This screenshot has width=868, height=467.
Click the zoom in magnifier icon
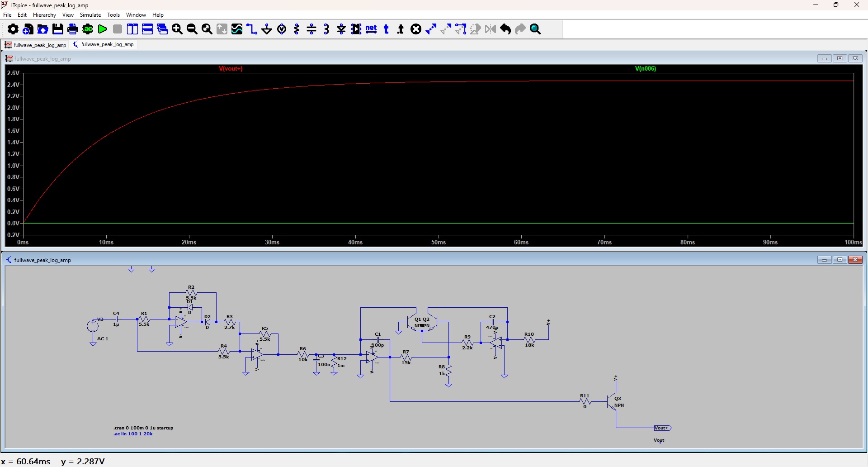click(177, 29)
